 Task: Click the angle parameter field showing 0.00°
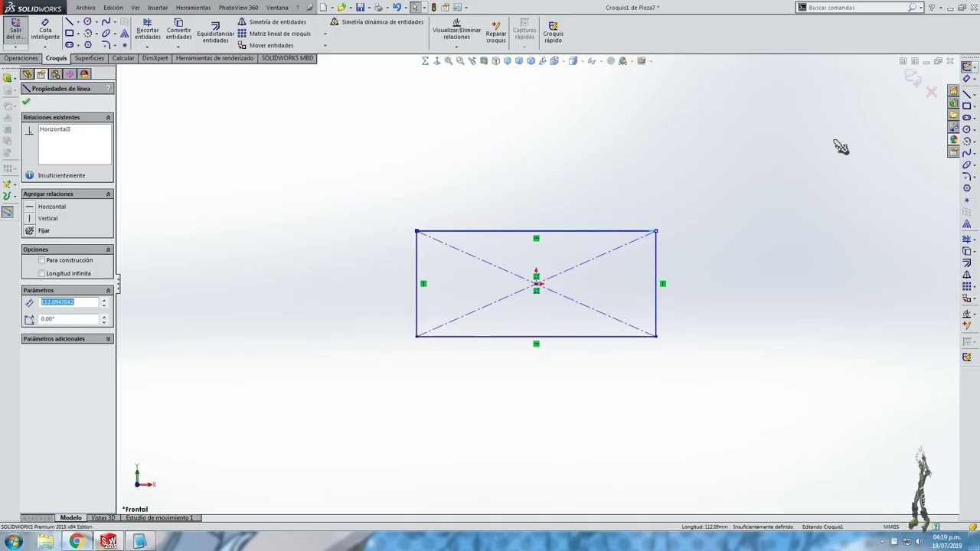[69, 319]
